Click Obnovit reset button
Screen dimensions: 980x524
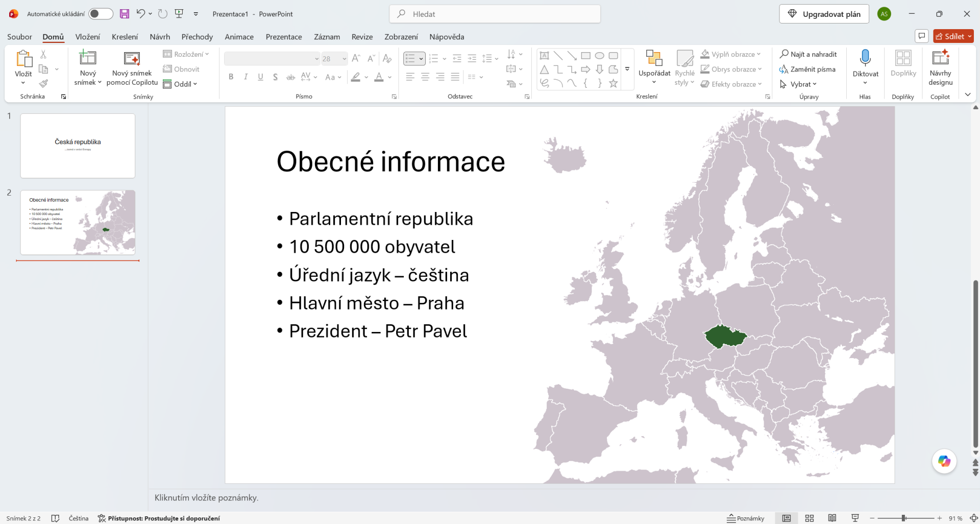click(x=181, y=69)
